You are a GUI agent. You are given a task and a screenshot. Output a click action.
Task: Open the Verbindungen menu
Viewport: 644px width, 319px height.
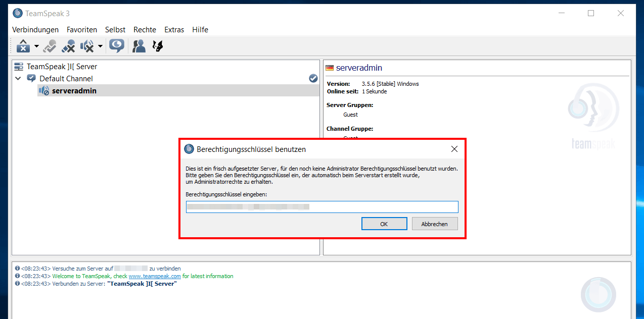pyautogui.click(x=35, y=30)
